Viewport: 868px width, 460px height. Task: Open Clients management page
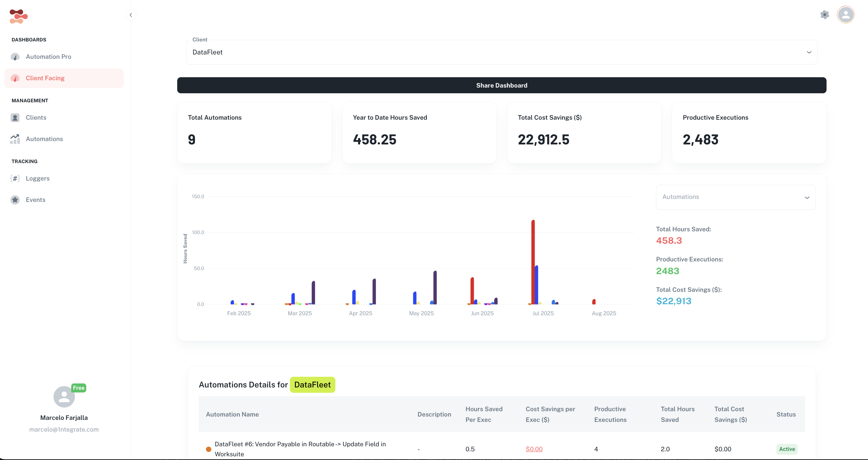64,118
